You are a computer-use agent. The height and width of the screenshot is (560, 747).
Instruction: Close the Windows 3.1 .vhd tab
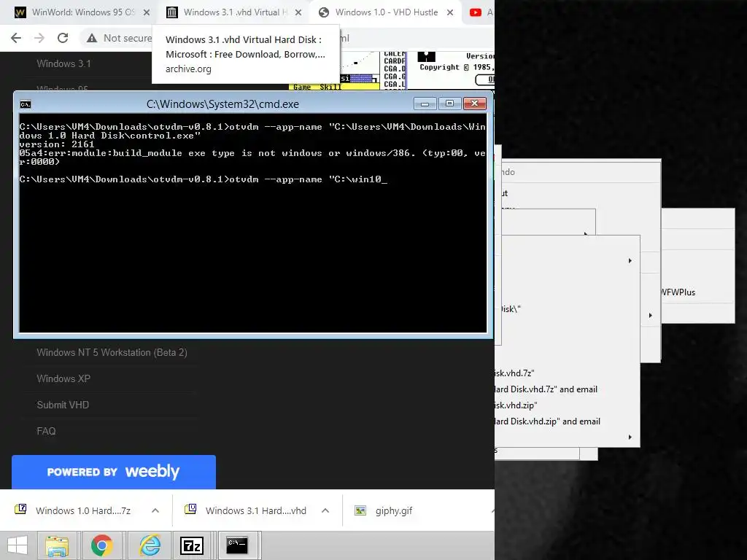pos(298,12)
